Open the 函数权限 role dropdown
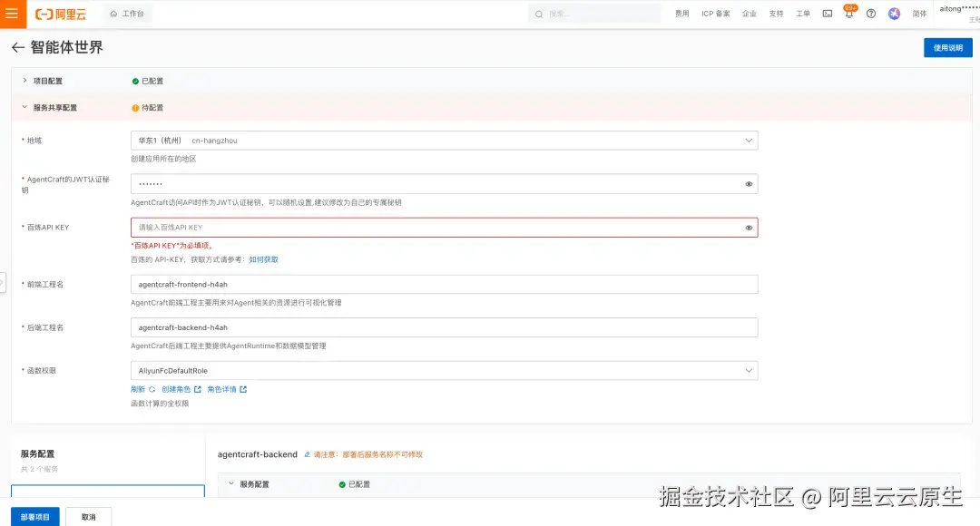 [445, 370]
